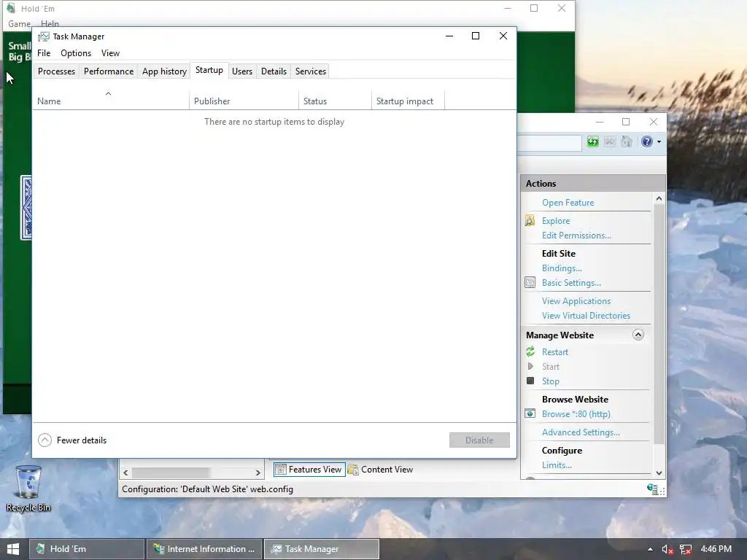Screen dimensions: 747x560
Task: Open Game menu in Hold 'Em
Action: 19,24
